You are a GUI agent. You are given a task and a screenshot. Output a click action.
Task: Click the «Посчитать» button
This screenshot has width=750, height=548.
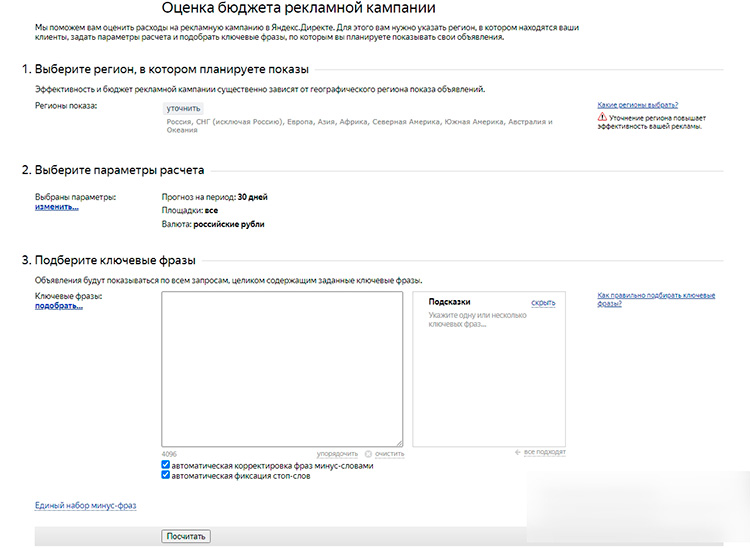click(x=185, y=536)
